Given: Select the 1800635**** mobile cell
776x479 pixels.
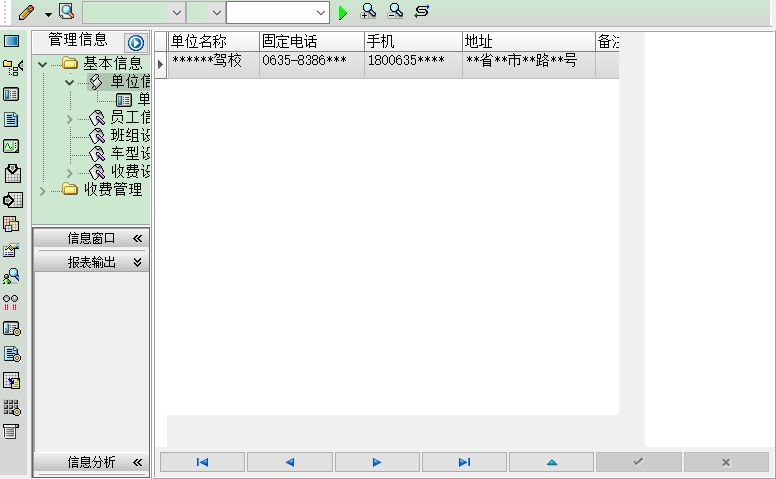Looking at the screenshot, I should (x=413, y=64).
